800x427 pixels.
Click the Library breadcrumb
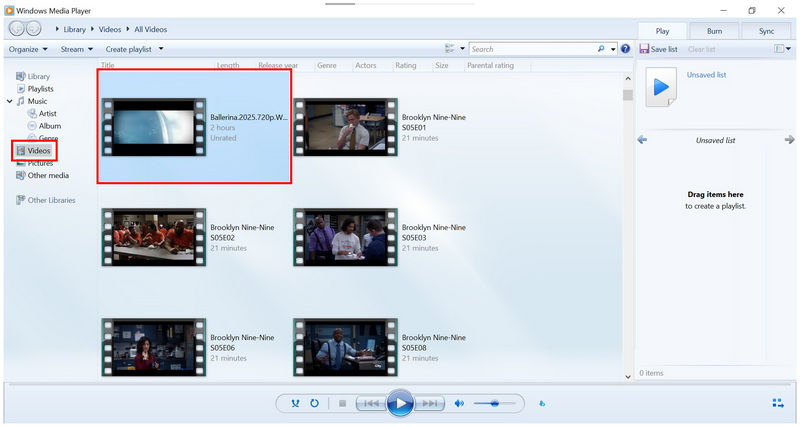click(x=74, y=29)
